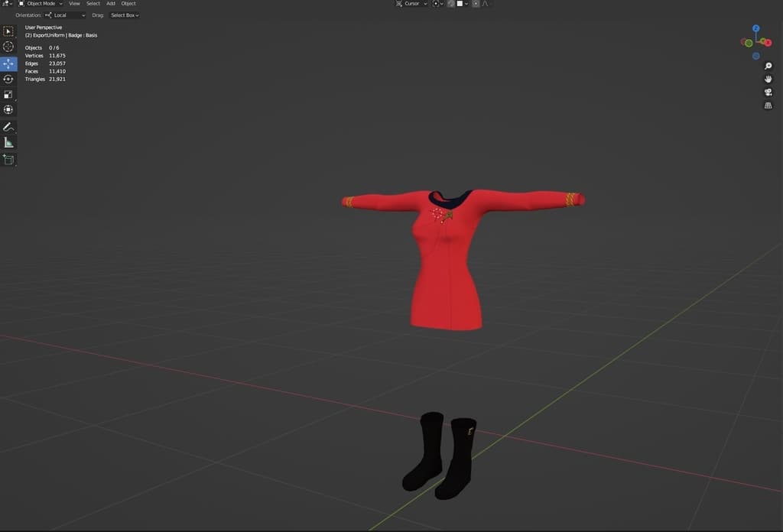Select the Transform tool
This screenshot has width=783, height=532.
coord(8,109)
